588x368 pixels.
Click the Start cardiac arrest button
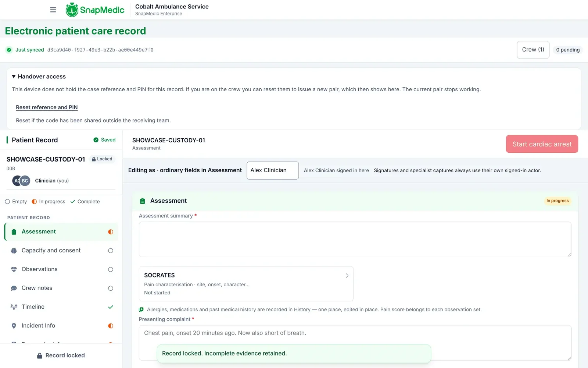[542, 144]
